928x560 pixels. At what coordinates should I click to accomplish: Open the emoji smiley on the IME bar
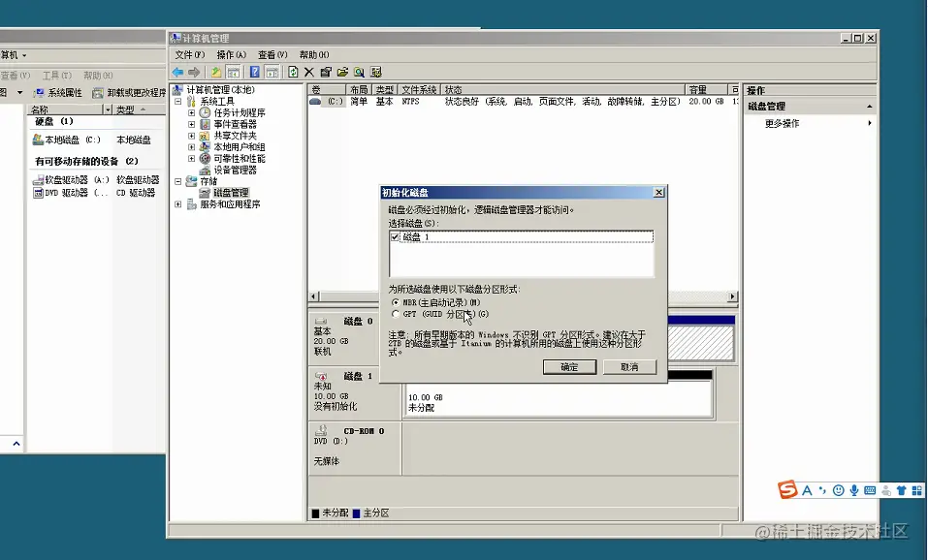[x=838, y=490]
